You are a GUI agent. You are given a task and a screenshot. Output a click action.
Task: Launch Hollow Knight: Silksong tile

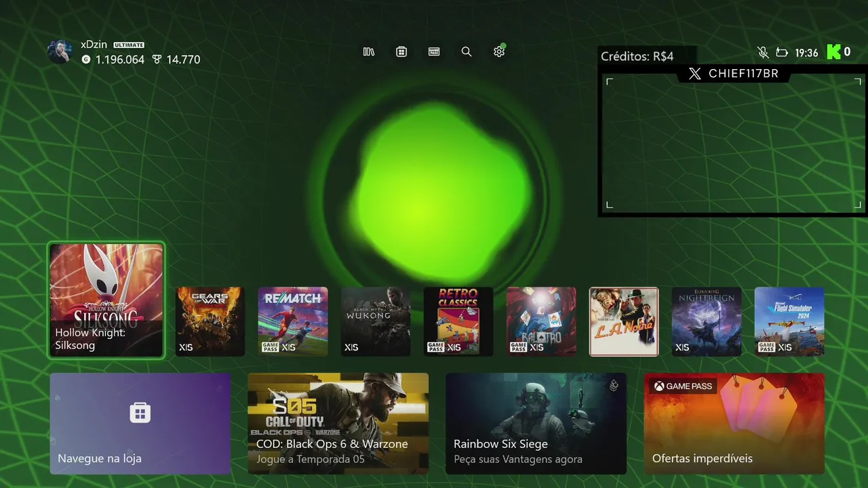click(106, 300)
